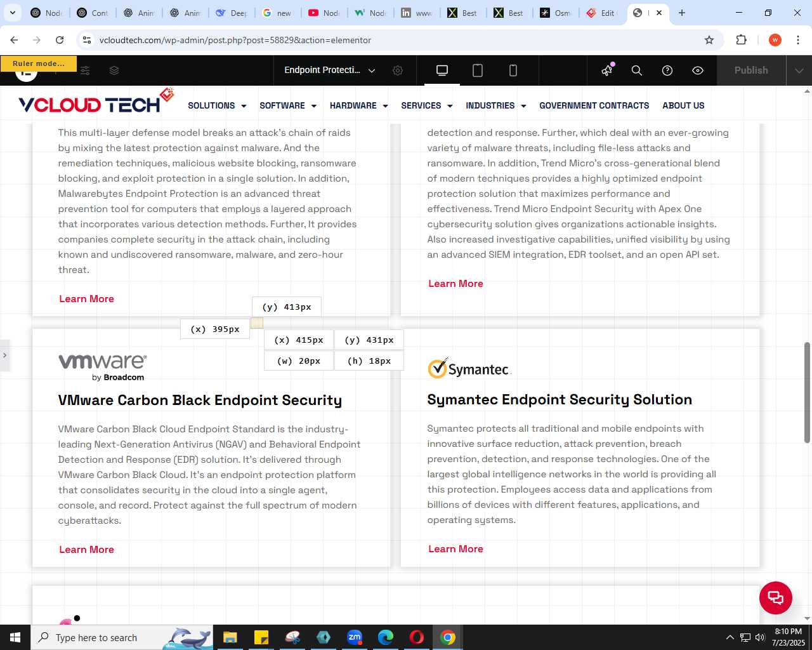The image size is (812, 650).
Task: Click Learn More under VMware Carbon Black
Action: [x=86, y=550]
